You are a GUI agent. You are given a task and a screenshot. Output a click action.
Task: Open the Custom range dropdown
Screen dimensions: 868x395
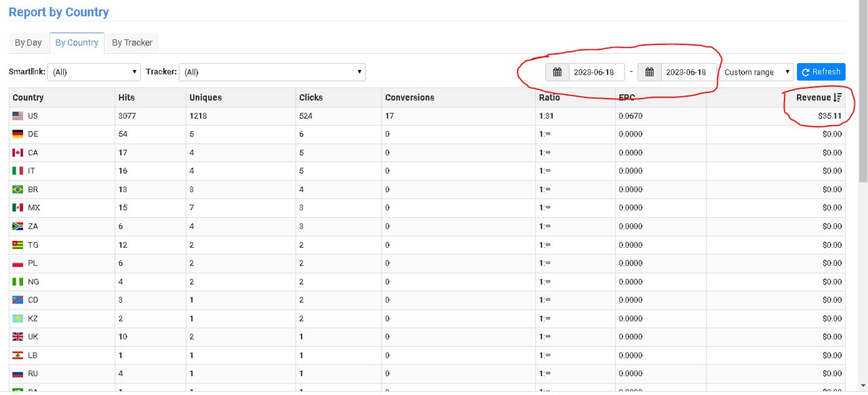pos(756,72)
